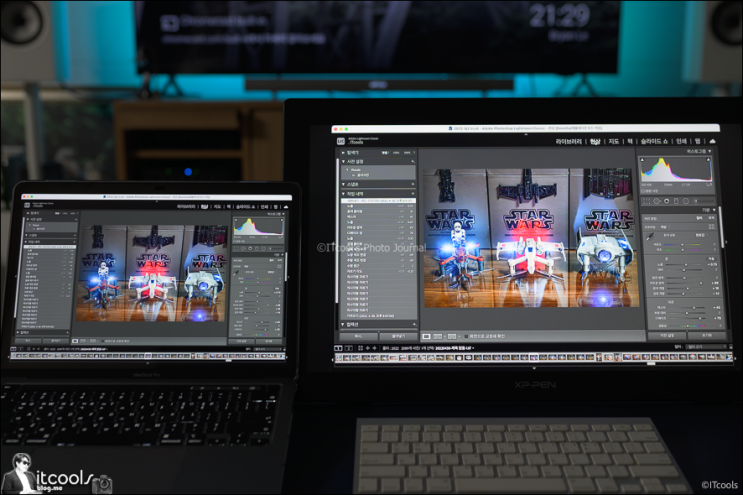Click the cloud sync icon on XP-PEN screen
743x495 pixels.
pyautogui.click(x=712, y=141)
